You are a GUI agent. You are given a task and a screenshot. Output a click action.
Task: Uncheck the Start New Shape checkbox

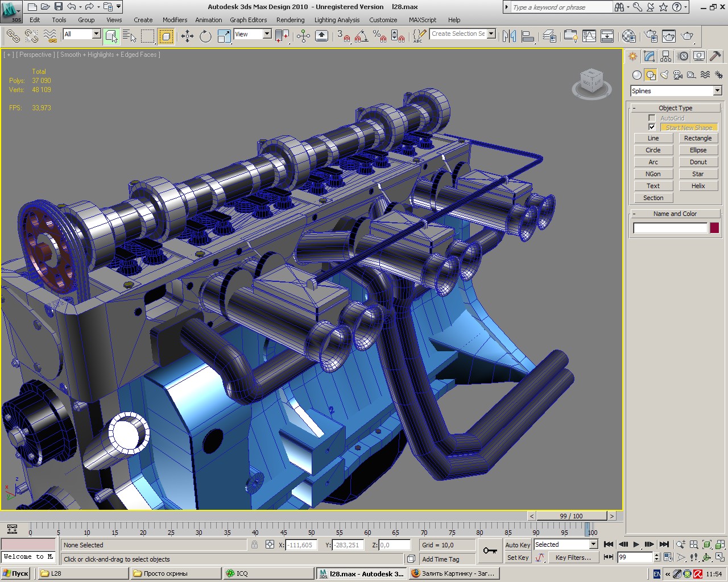point(652,127)
